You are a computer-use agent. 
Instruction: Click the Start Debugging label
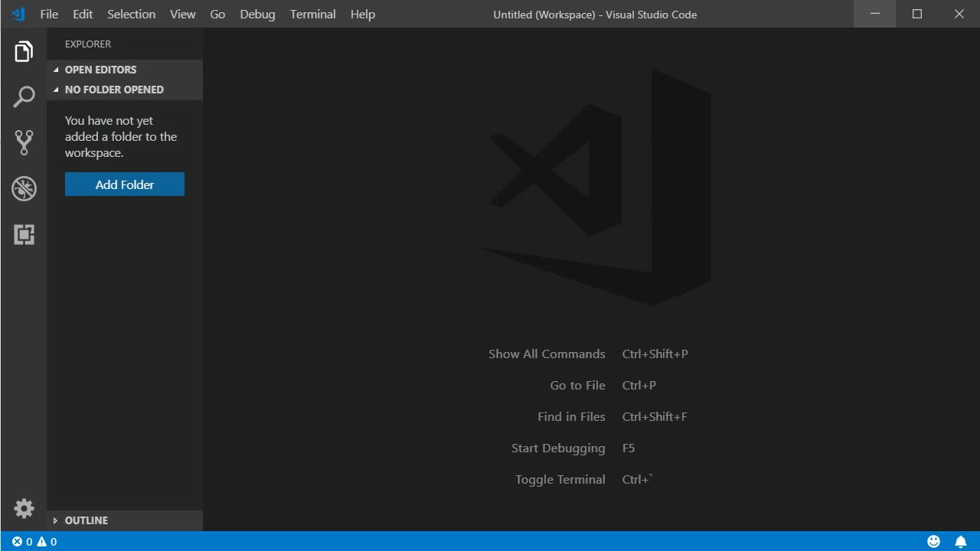click(558, 448)
